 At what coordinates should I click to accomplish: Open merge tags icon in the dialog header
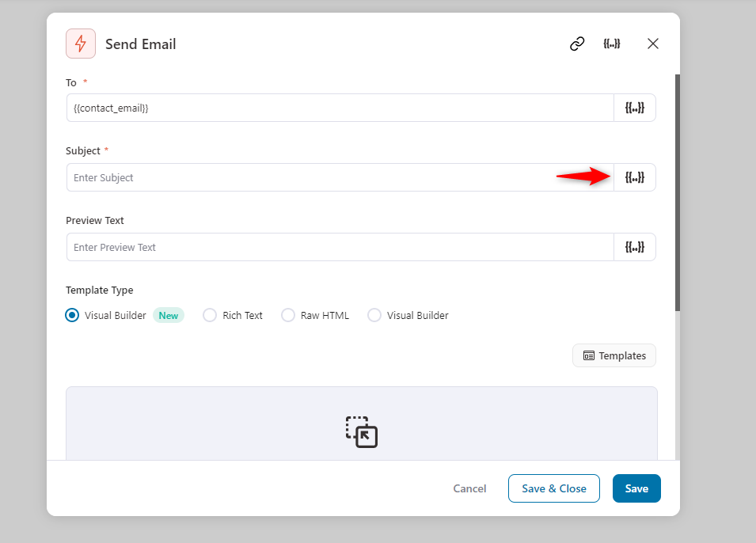(612, 44)
